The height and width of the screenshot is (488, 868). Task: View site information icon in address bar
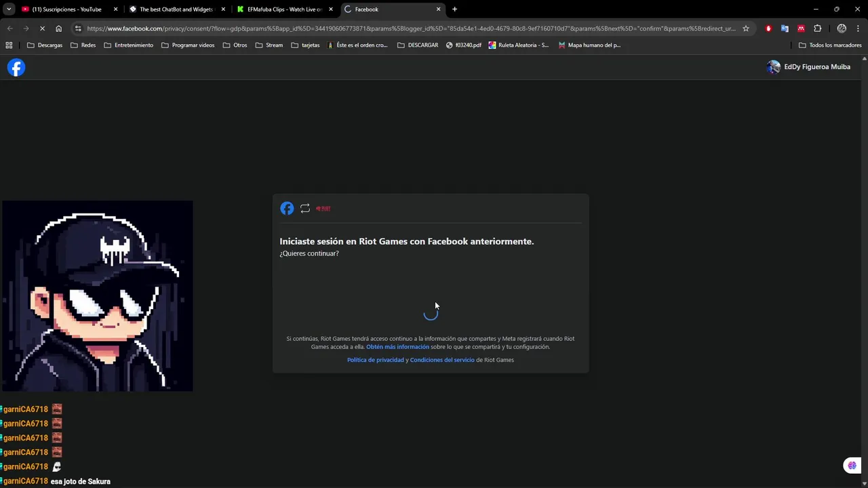pos(78,28)
